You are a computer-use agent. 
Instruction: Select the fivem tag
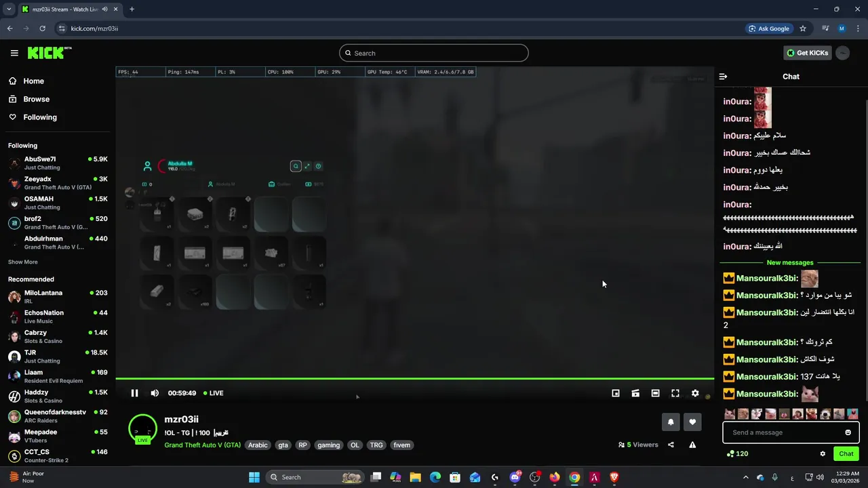[401, 445]
